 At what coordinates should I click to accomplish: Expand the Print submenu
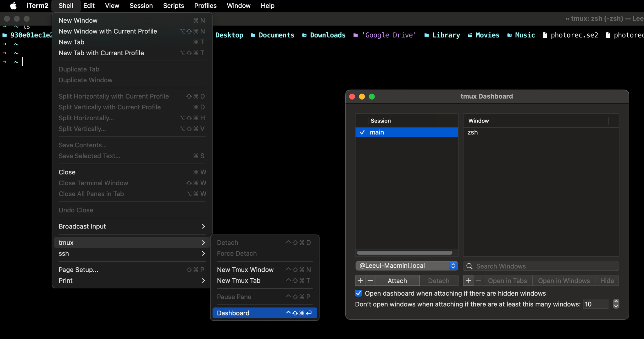(x=132, y=281)
